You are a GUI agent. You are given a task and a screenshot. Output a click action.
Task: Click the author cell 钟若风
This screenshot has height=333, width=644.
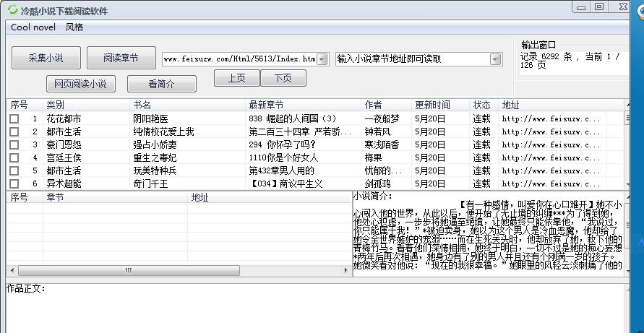(x=377, y=132)
